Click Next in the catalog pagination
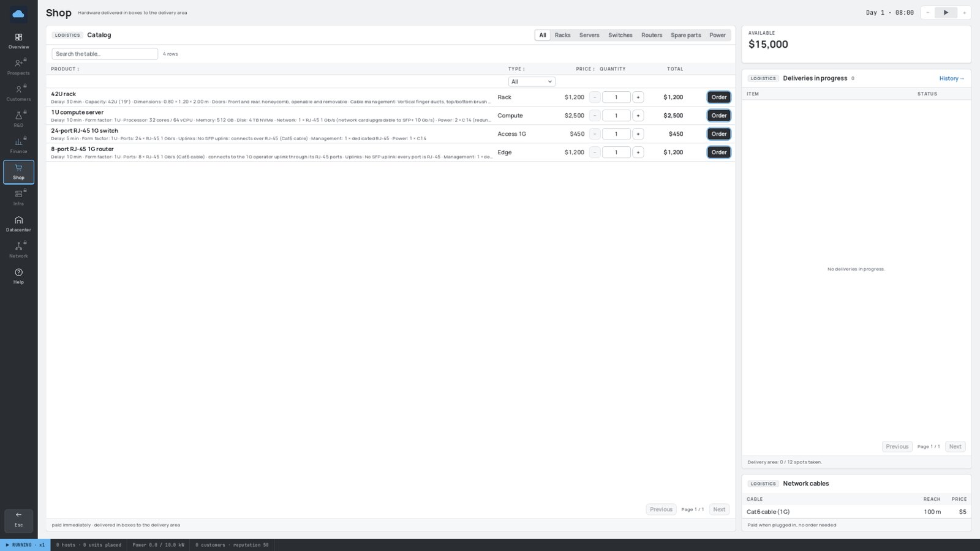Image resolution: width=980 pixels, height=551 pixels. (719, 509)
